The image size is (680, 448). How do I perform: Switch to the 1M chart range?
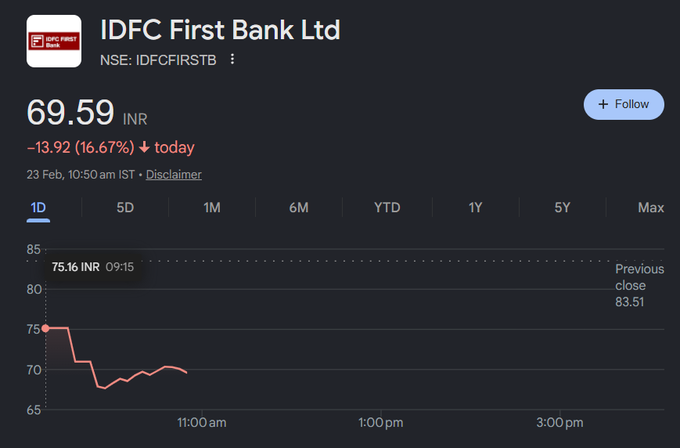click(212, 208)
